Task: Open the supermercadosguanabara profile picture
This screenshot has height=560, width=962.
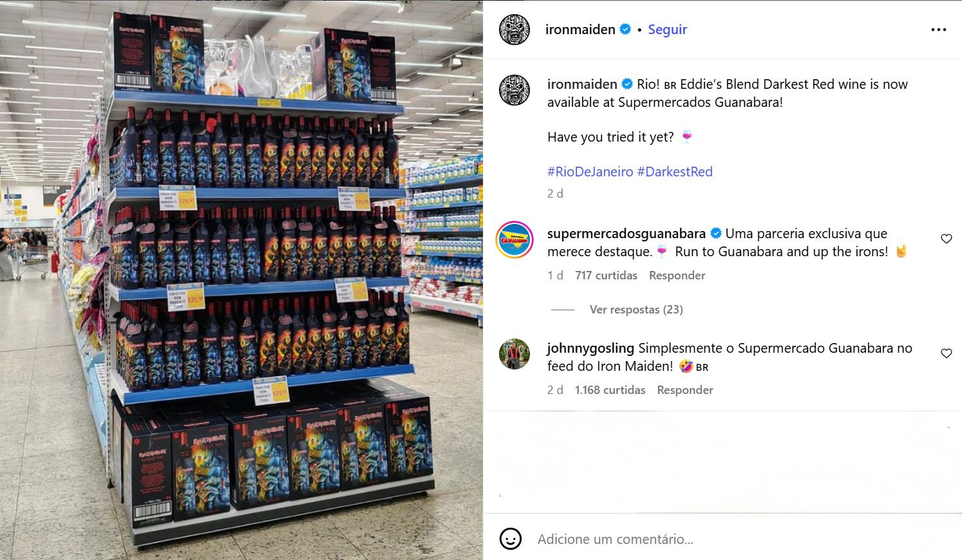Action: [514, 239]
